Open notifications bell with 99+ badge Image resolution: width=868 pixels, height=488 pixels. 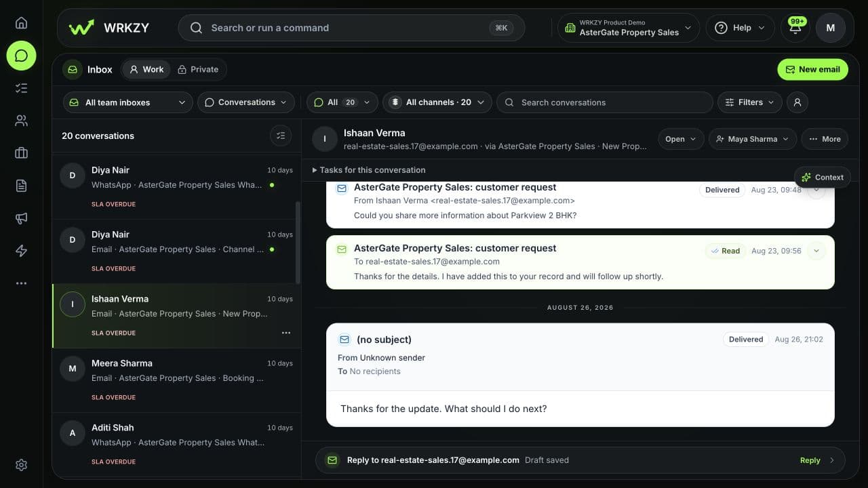click(795, 28)
